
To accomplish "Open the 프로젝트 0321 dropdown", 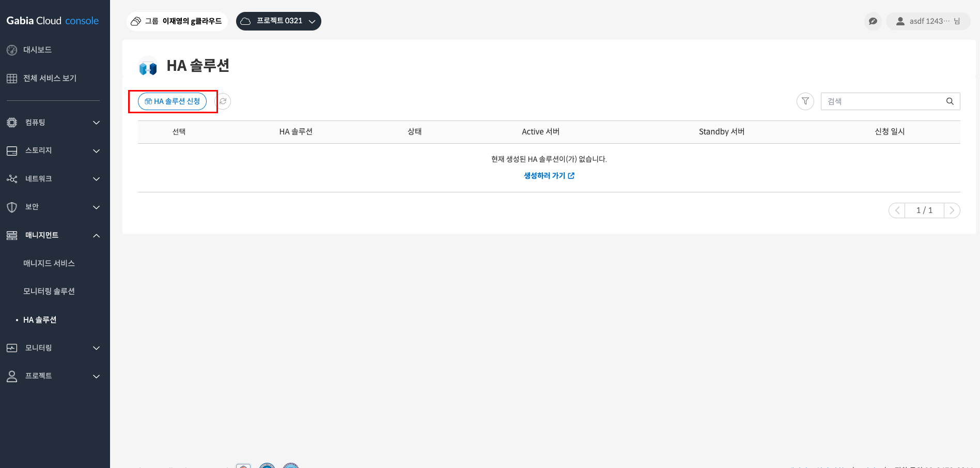I will 278,21.
